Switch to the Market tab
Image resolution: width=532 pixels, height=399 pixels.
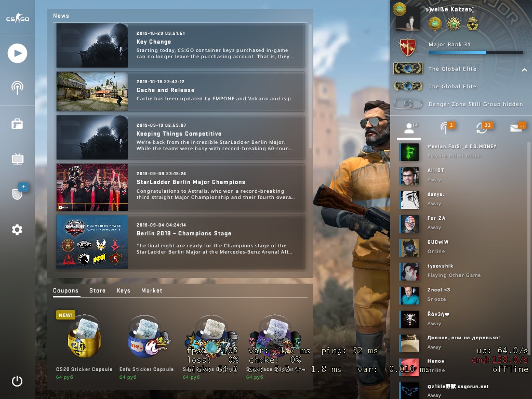pyautogui.click(x=152, y=290)
